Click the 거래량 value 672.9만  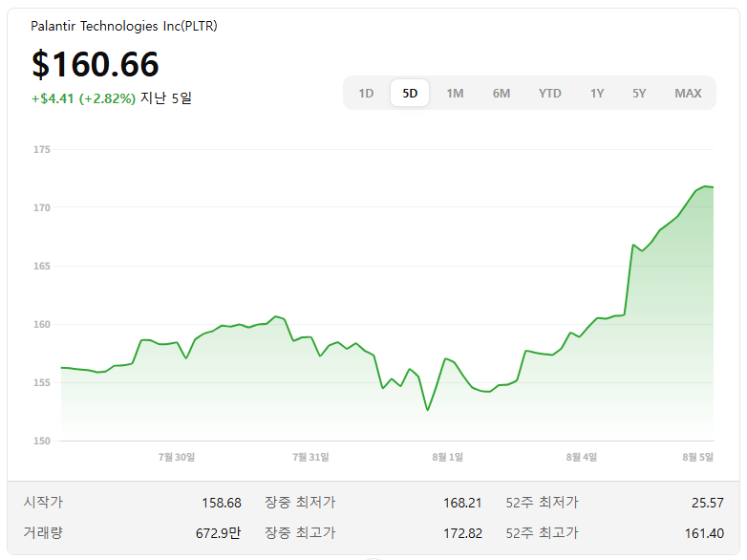point(218,533)
